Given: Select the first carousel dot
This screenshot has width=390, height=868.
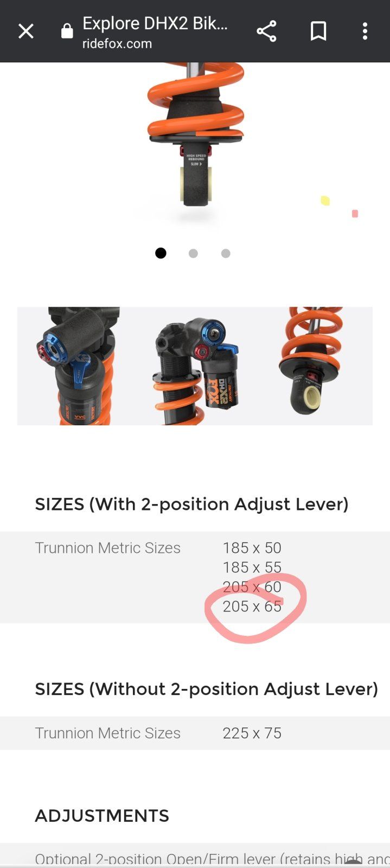Looking at the screenshot, I should 161,253.
